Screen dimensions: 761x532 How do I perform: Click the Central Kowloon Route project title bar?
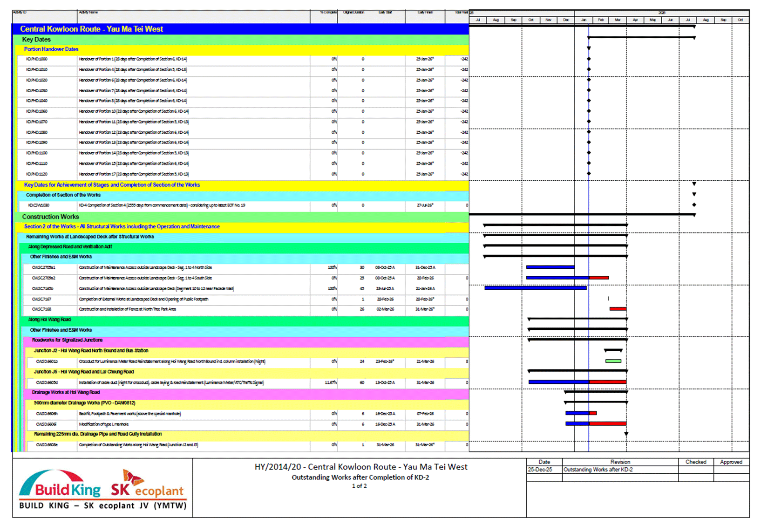point(91,29)
